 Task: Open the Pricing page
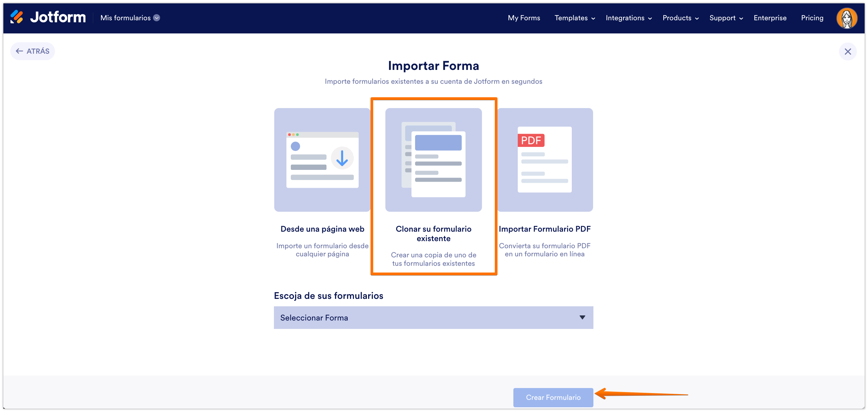point(812,18)
